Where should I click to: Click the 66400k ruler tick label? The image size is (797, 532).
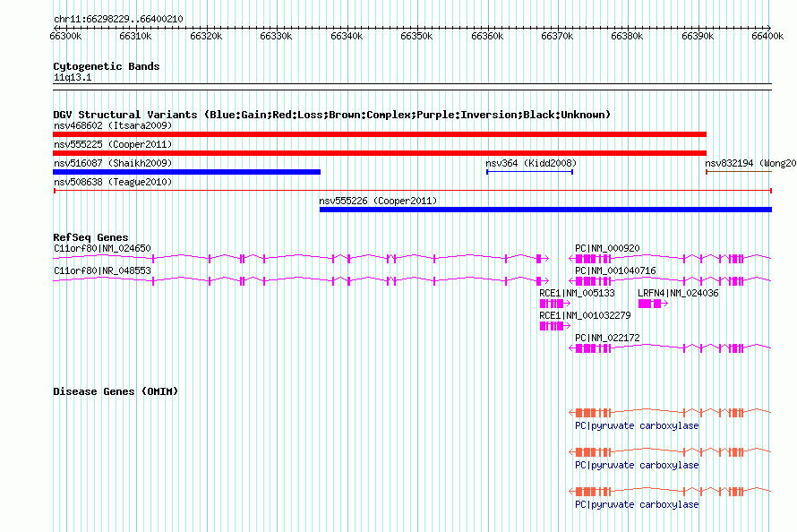[x=767, y=36]
